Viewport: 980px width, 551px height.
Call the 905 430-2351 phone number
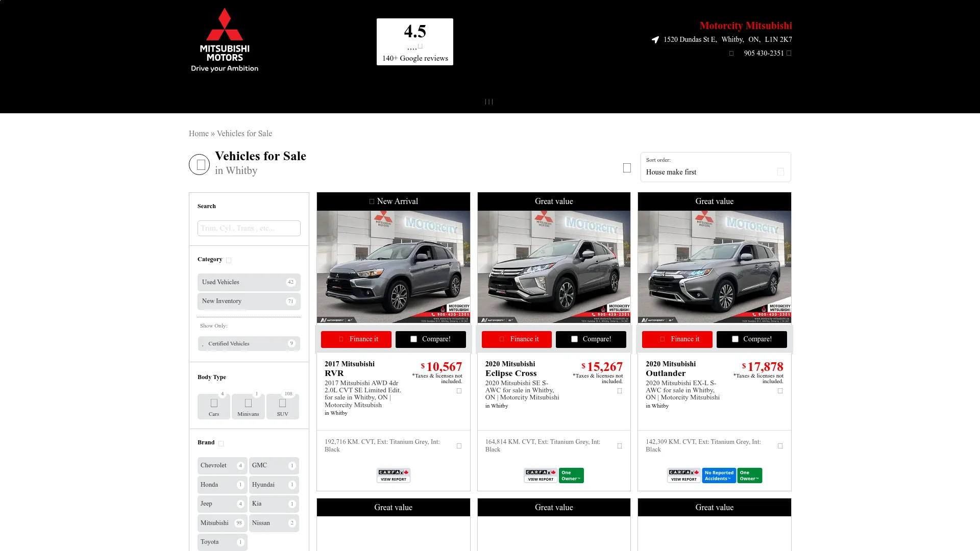[764, 53]
